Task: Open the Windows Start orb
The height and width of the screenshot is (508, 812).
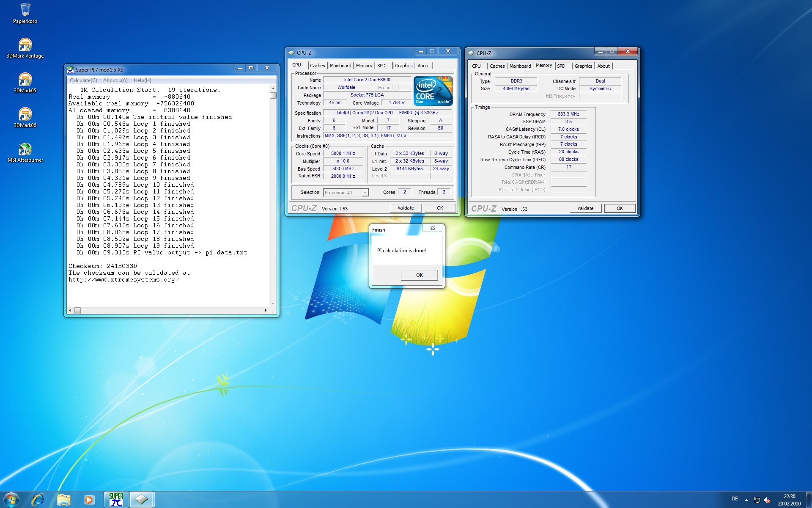Action: (x=11, y=500)
